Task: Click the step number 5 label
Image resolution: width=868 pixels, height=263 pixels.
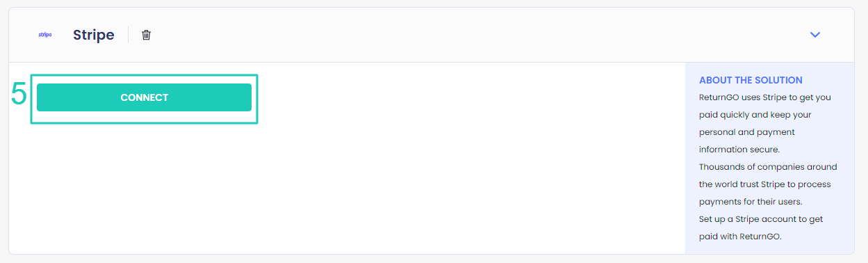Action: [x=19, y=95]
